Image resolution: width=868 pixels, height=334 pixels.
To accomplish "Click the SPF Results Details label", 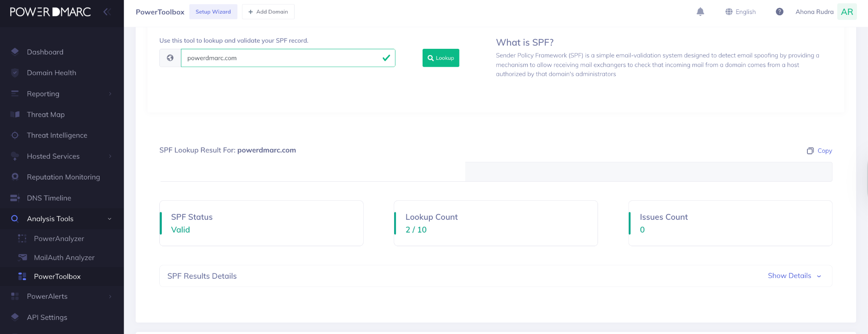I will click(202, 276).
